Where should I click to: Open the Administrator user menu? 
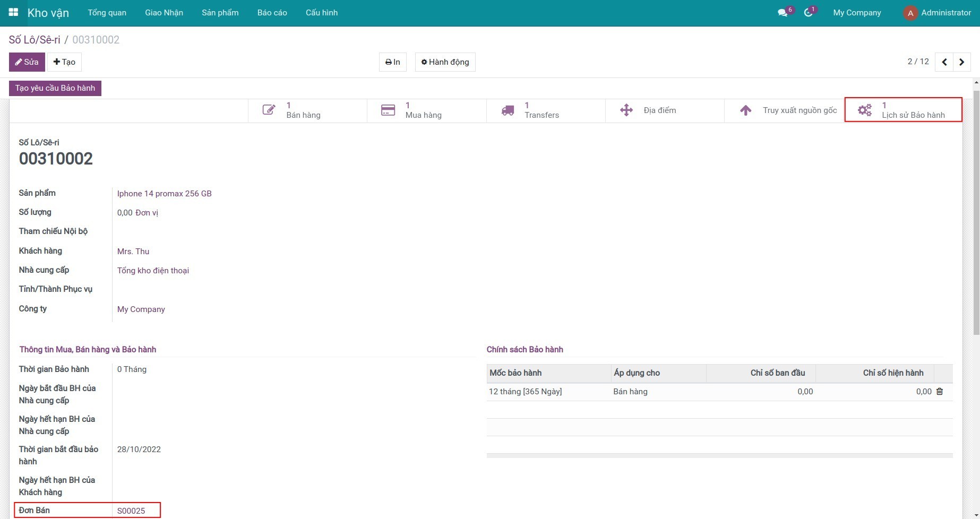pos(937,13)
